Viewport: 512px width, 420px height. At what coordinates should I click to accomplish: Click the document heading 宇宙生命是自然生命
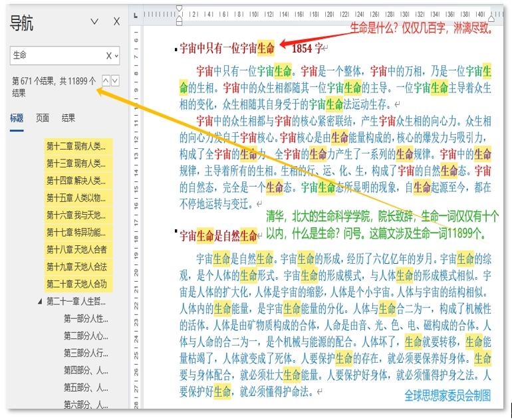[218, 236]
